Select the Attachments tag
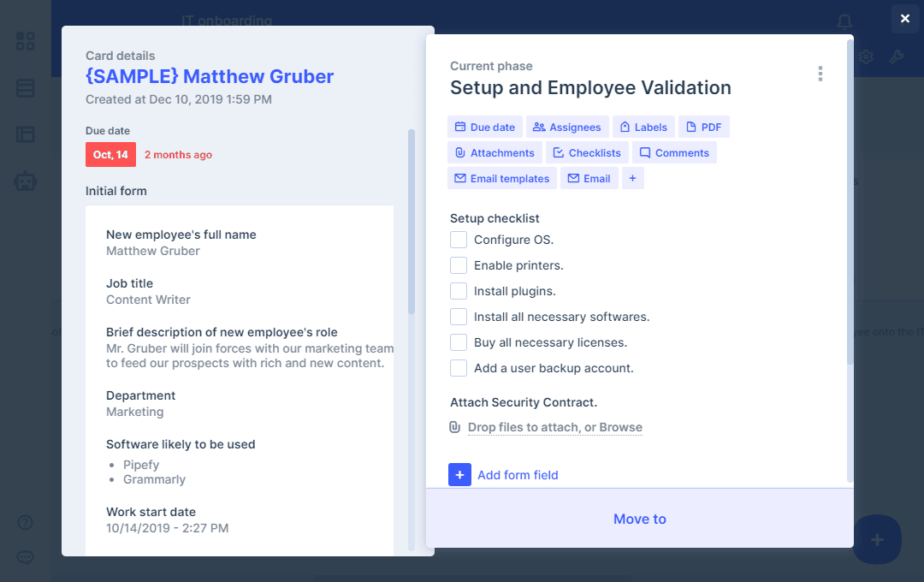The image size is (924, 582). [x=495, y=152]
